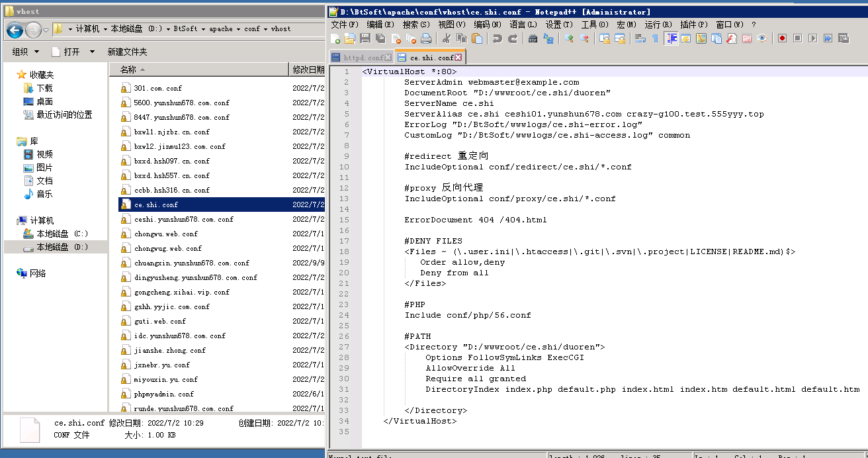868x458 pixels.
Task: Close current document using the toolbar Close icon
Action: click(x=396, y=38)
